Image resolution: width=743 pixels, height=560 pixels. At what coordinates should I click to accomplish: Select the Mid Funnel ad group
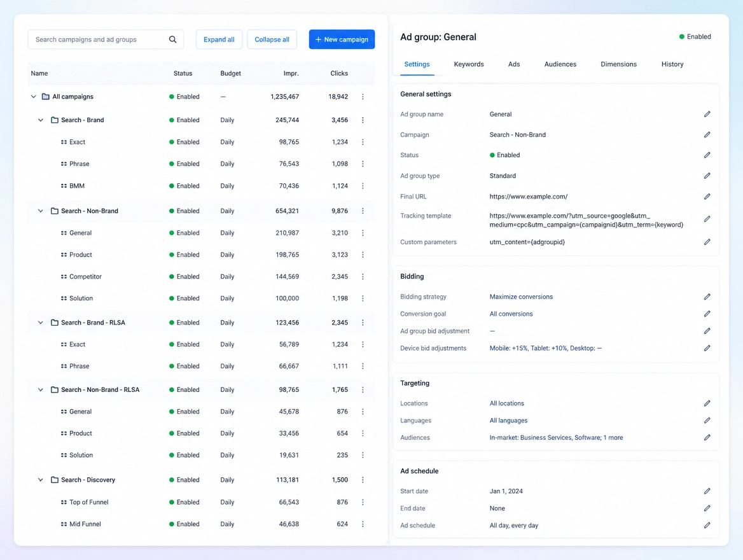pos(201,524)
